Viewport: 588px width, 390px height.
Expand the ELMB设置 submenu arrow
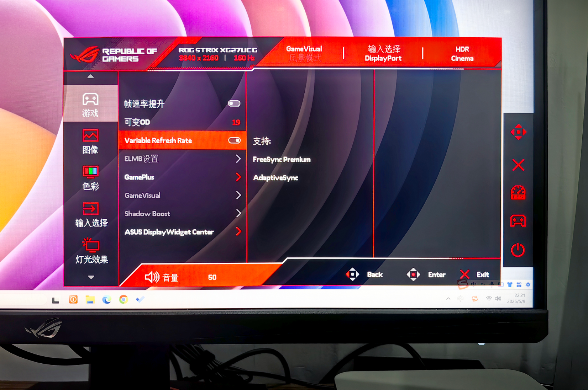pos(238,159)
